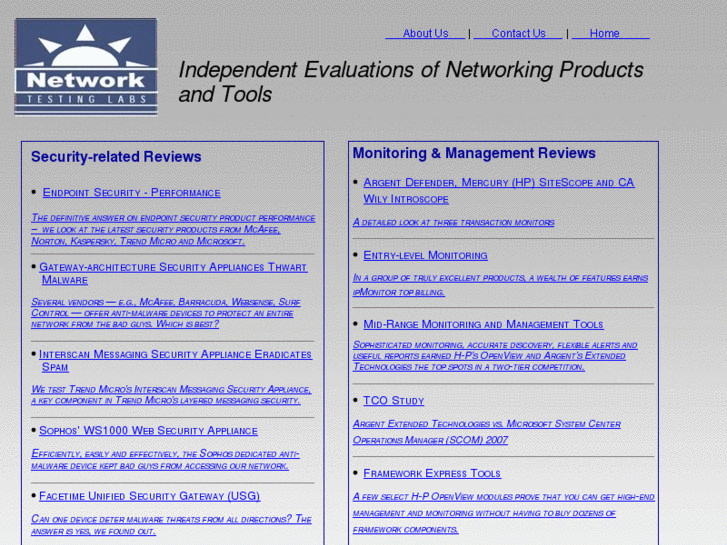Open the Contact Us page
The width and height of the screenshot is (727, 545).
pos(518,33)
